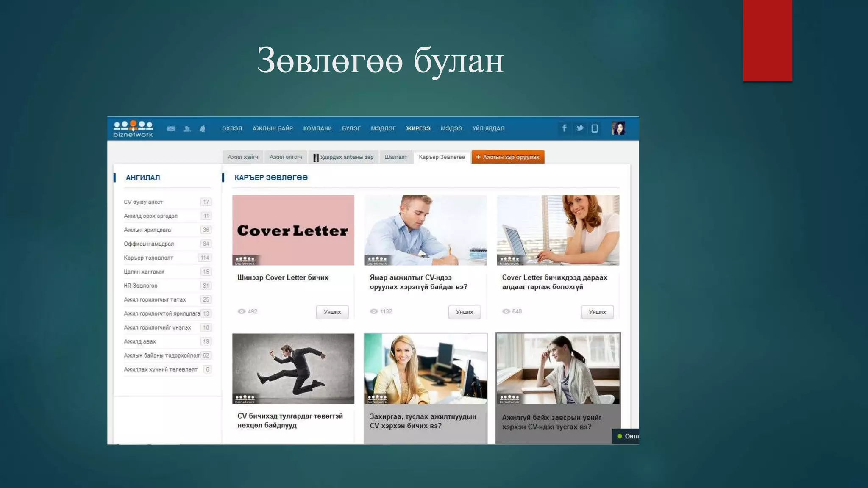This screenshot has width=868, height=488.
Task: Open article Ямар амжилтыг CV-ндээ оруулах
Action: coord(418,283)
